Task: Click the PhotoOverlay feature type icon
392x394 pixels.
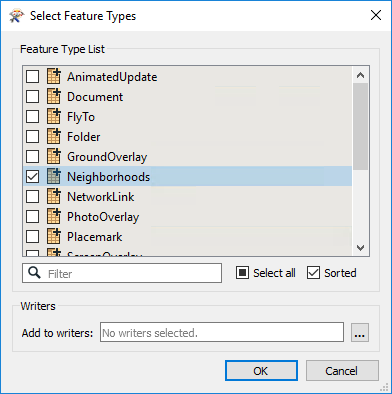Action: (x=54, y=216)
